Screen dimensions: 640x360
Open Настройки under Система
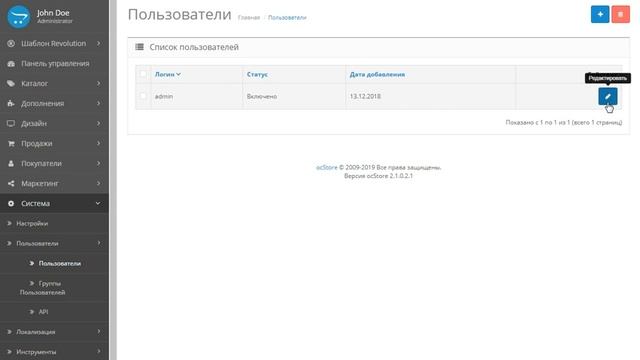click(55, 223)
